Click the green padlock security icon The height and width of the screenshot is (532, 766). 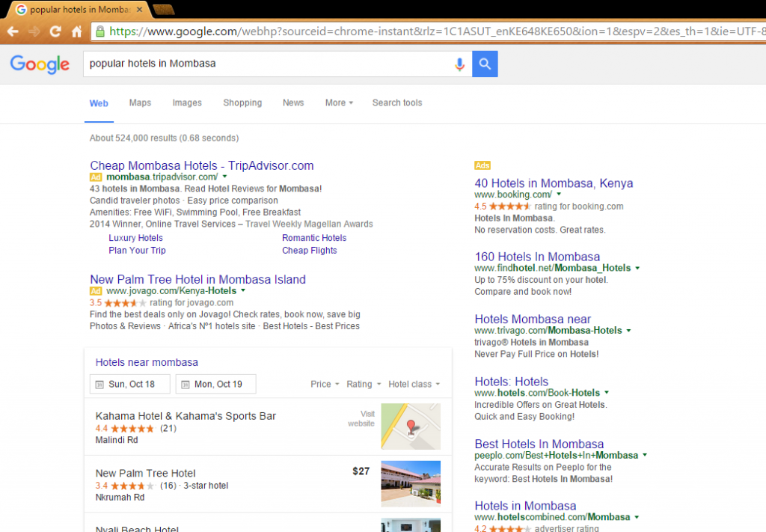point(100,31)
